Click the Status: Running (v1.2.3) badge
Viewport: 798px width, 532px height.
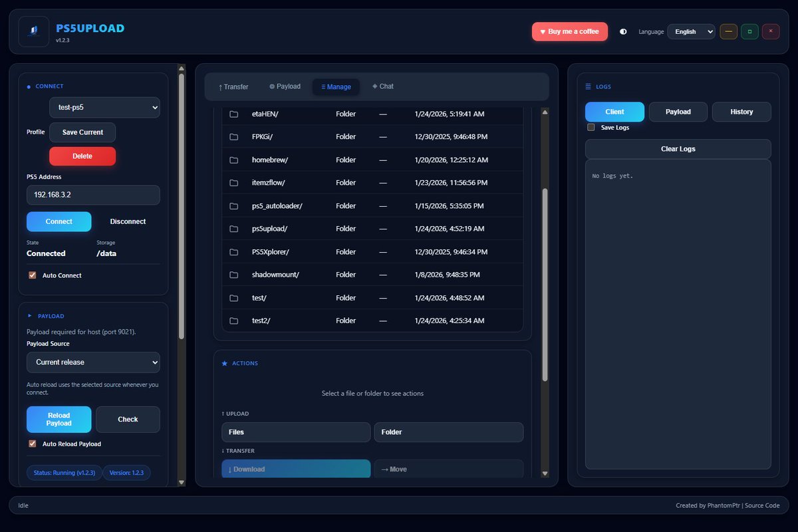pyautogui.click(x=65, y=473)
